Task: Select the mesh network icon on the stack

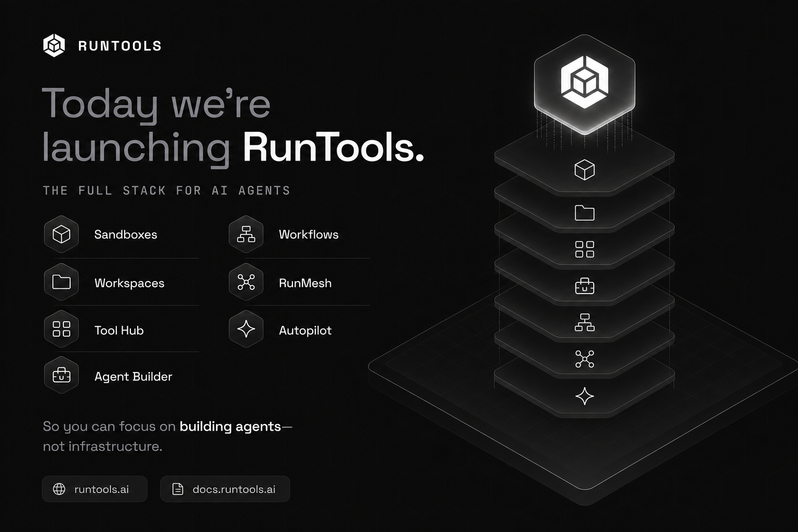Action: [x=584, y=359]
